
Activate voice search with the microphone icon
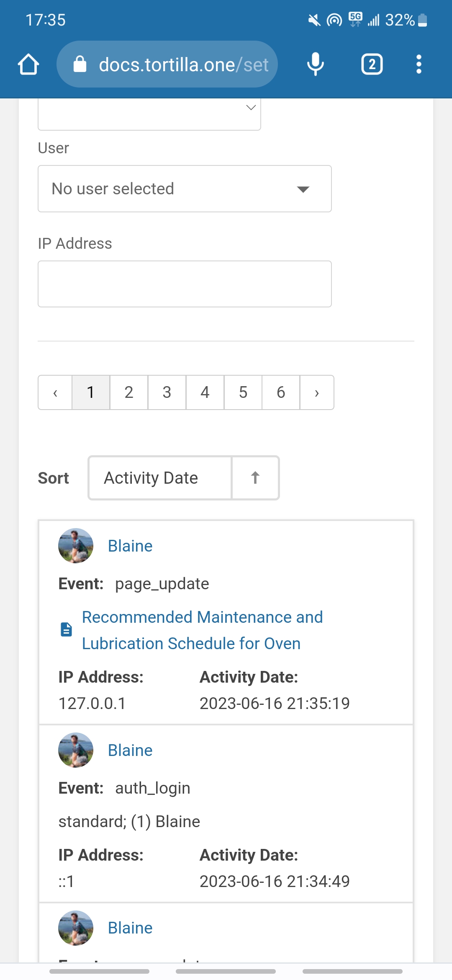(315, 64)
